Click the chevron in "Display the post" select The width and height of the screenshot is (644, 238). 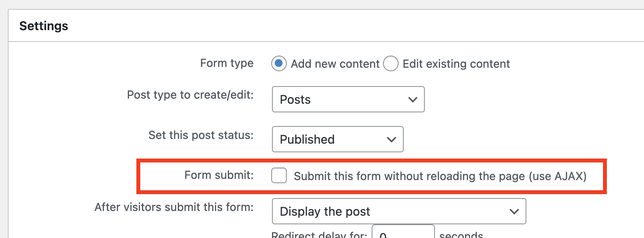pyautogui.click(x=514, y=212)
